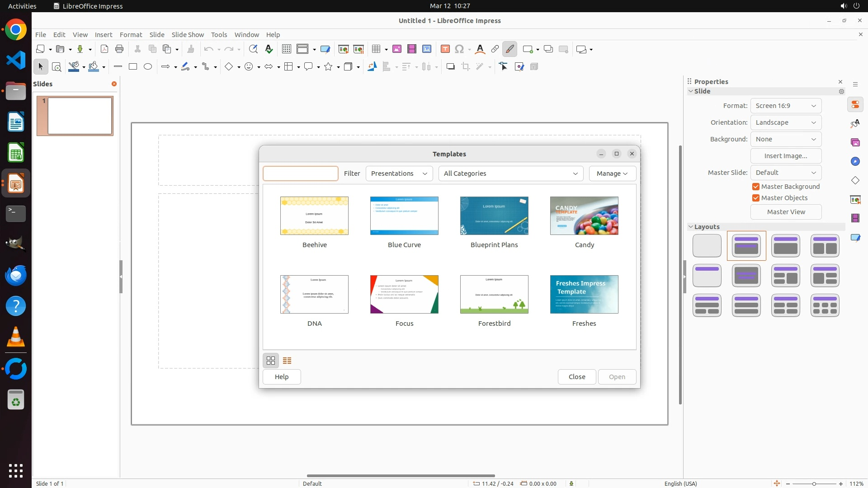The image size is (868, 488).
Task: Open the Presentations filter dropdown
Action: point(399,174)
